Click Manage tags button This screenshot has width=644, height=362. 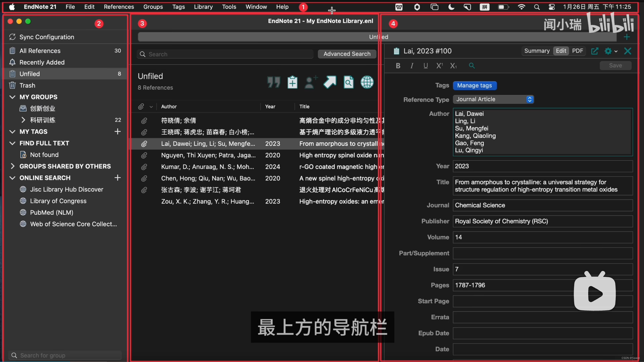pyautogui.click(x=474, y=85)
